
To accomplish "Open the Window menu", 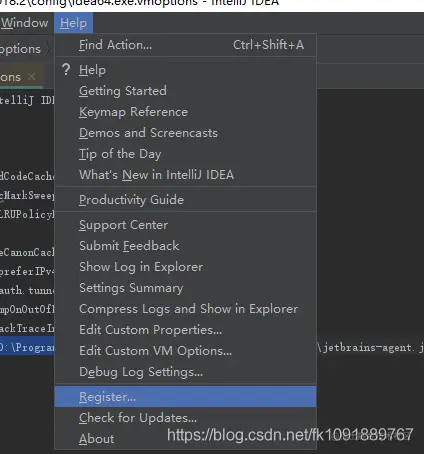I will coord(24,23).
